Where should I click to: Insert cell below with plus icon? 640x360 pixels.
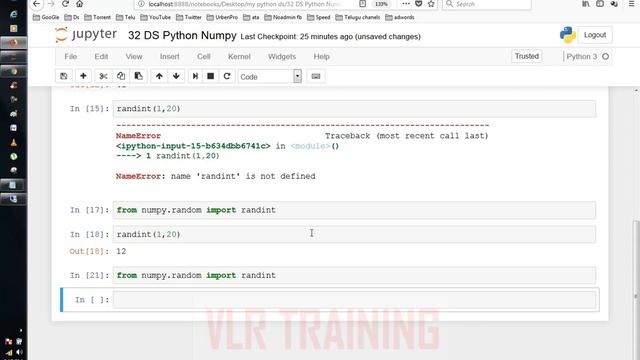tap(83, 76)
